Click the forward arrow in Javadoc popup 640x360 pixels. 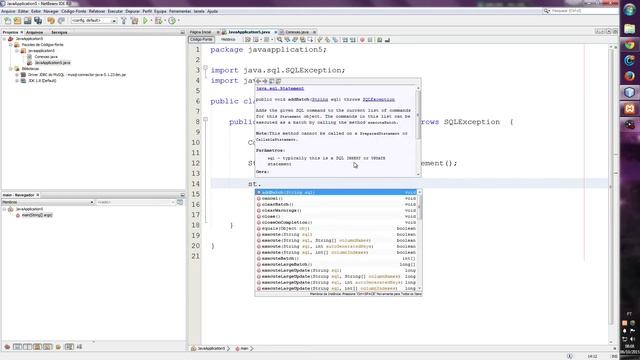(264, 81)
